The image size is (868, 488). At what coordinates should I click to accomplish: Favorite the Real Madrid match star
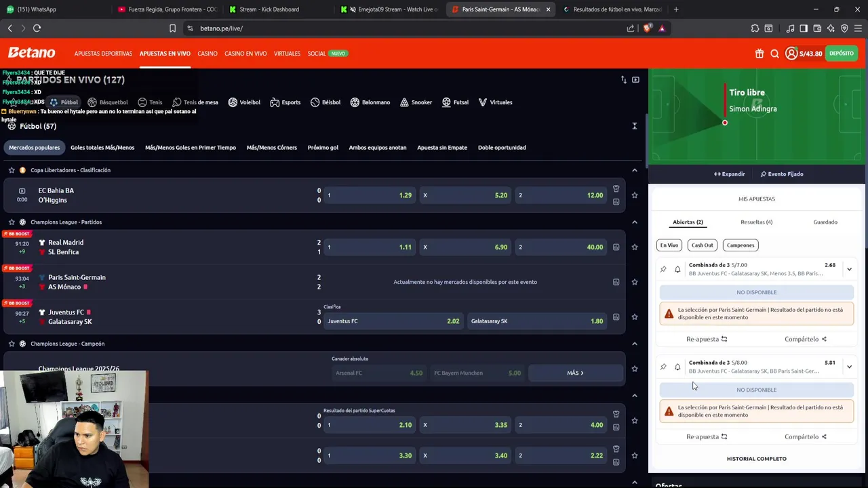coord(635,247)
